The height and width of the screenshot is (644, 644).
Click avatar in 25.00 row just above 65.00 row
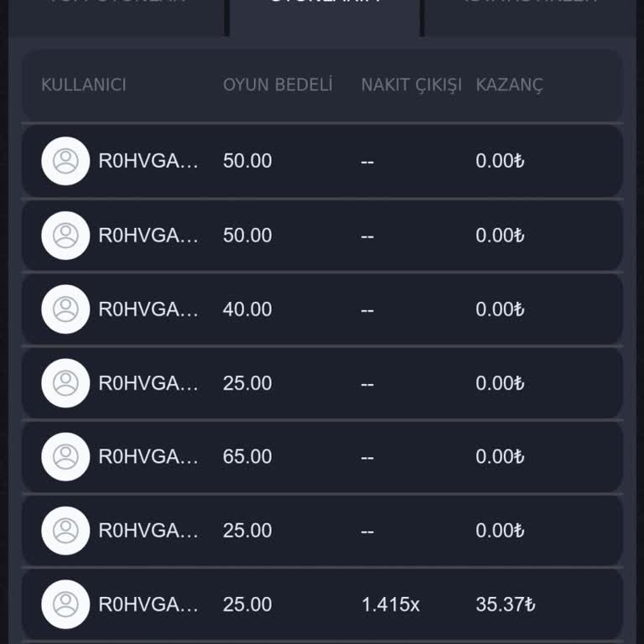pyautogui.click(x=65, y=383)
